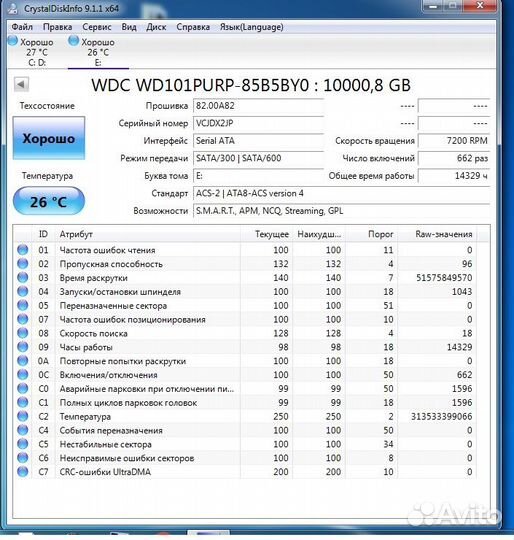Click the 26 °C temperature button
The width and height of the screenshot is (514, 540).
tap(49, 201)
